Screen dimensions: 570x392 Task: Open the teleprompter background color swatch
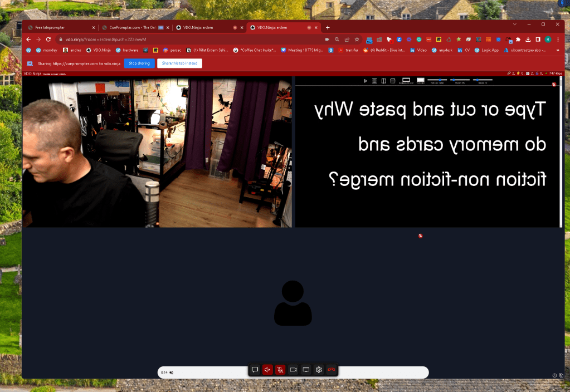(x=406, y=80)
